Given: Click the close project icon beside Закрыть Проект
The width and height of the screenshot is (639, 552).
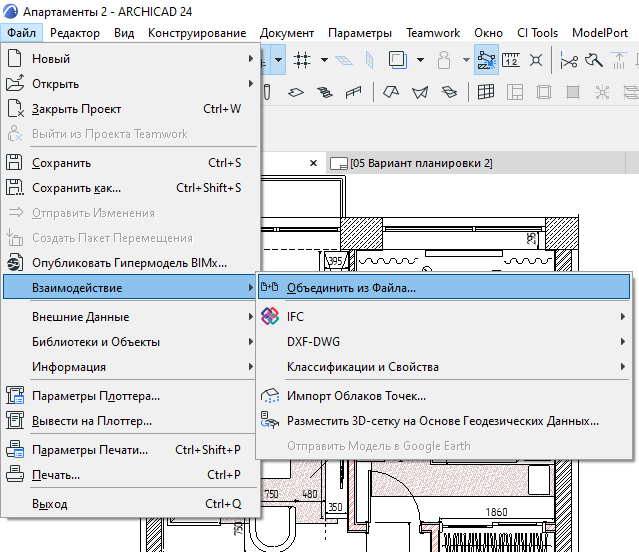Looking at the screenshot, I should click(15, 109).
